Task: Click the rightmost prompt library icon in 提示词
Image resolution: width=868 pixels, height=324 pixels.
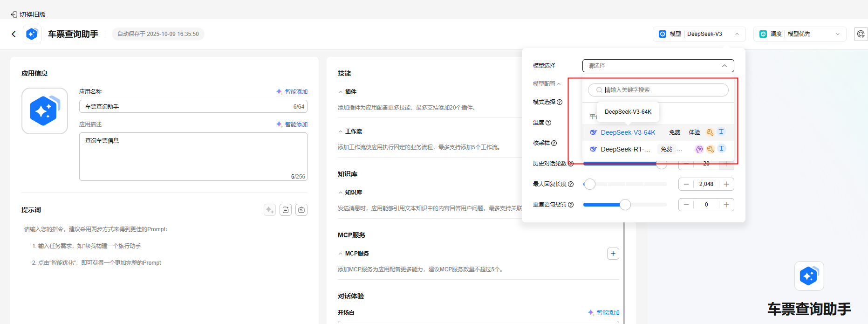Action: (301, 210)
